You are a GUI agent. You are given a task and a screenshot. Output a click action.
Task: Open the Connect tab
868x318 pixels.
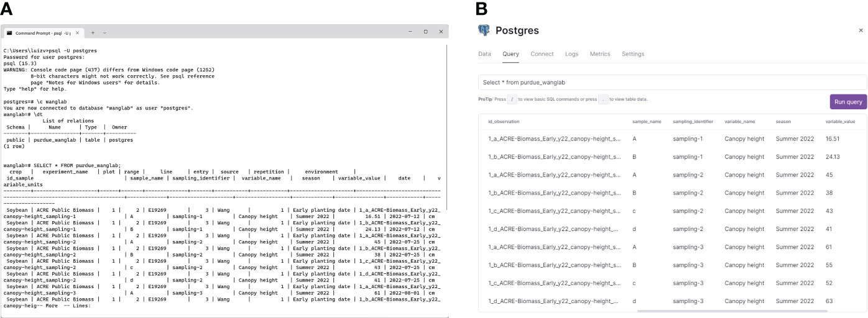(542, 54)
